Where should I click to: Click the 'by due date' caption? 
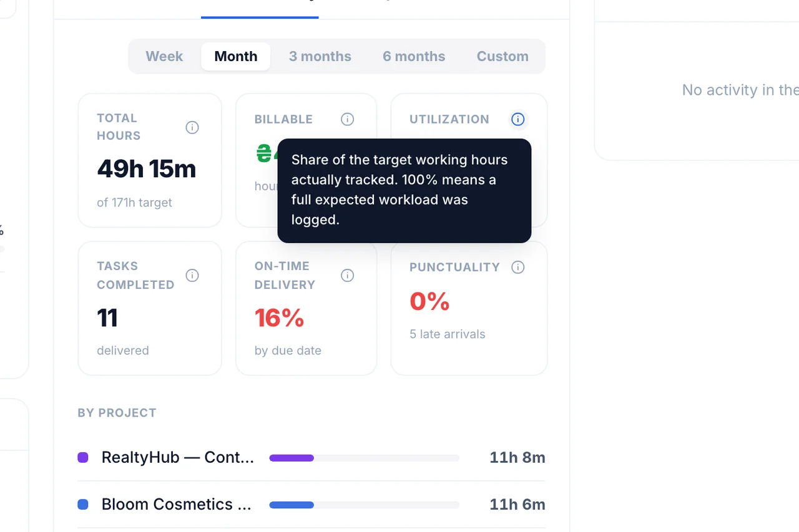[x=288, y=351]
